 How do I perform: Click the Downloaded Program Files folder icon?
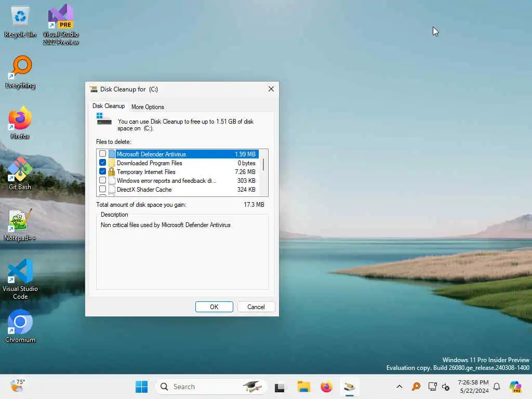click(112, 163)
